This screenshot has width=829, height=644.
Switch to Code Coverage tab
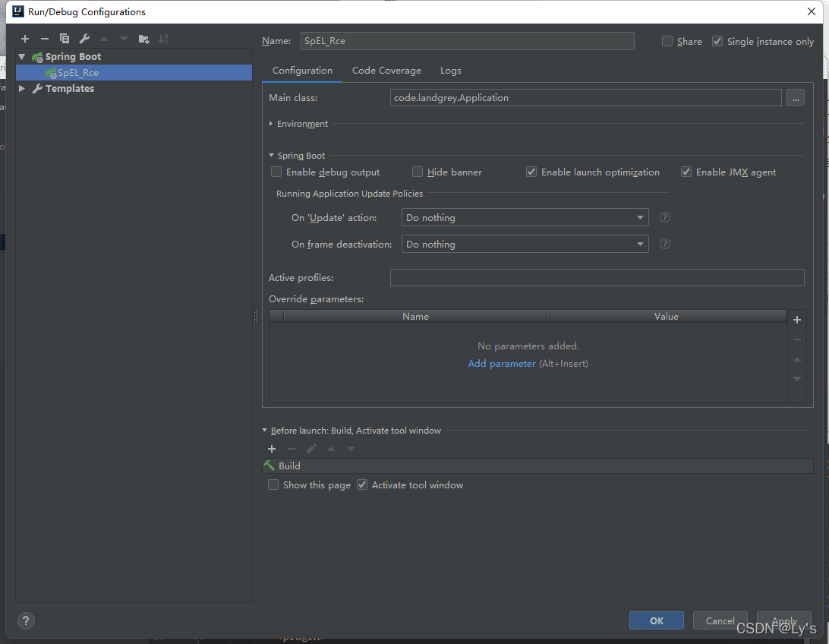386,71
